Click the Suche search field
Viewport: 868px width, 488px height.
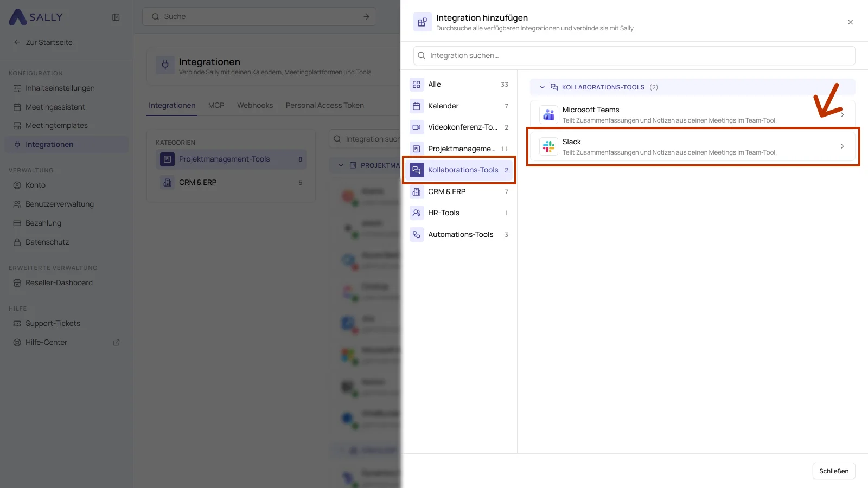coord(260,17)
